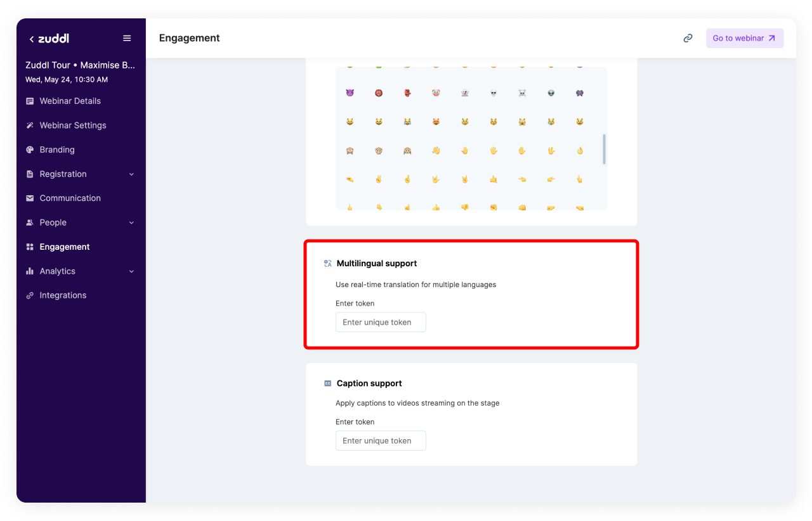Screen dimensions: 812x521
Task: Expand the Analytics submenu chevron
Action: pos(131,271)
